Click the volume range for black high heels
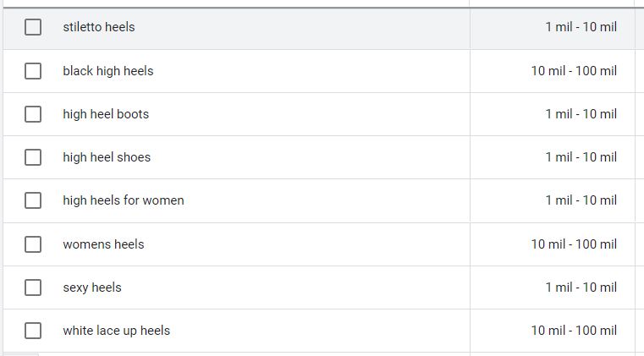 pyautogui.click(x=574, y=71)
